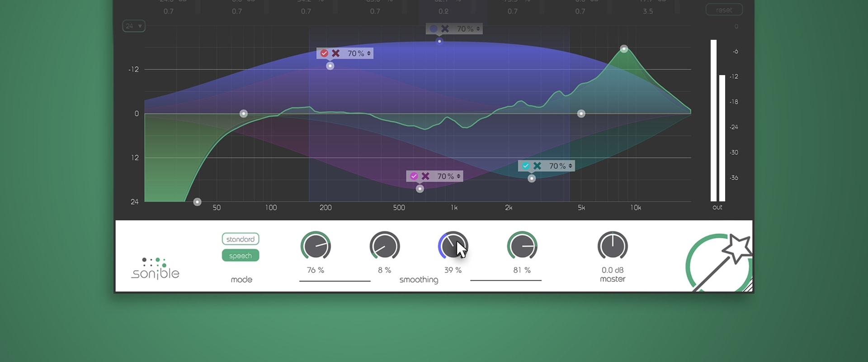Toggle the teal band's checkmark icon

pyautogui.click(x=526, y=166)
